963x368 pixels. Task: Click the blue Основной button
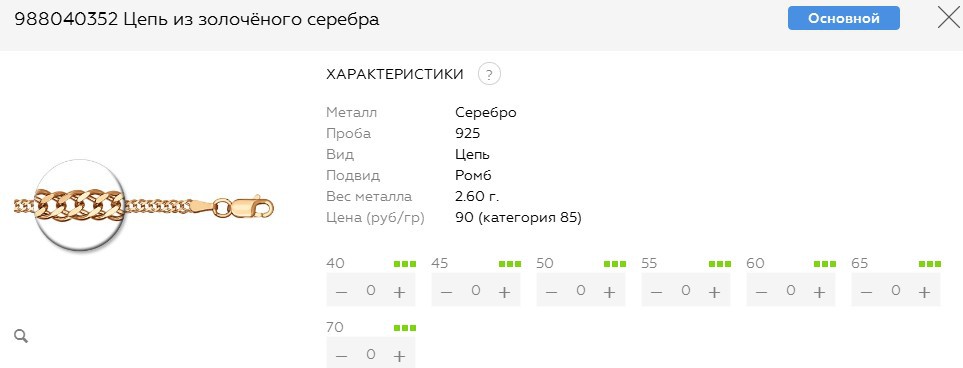(x=844, y=18)
